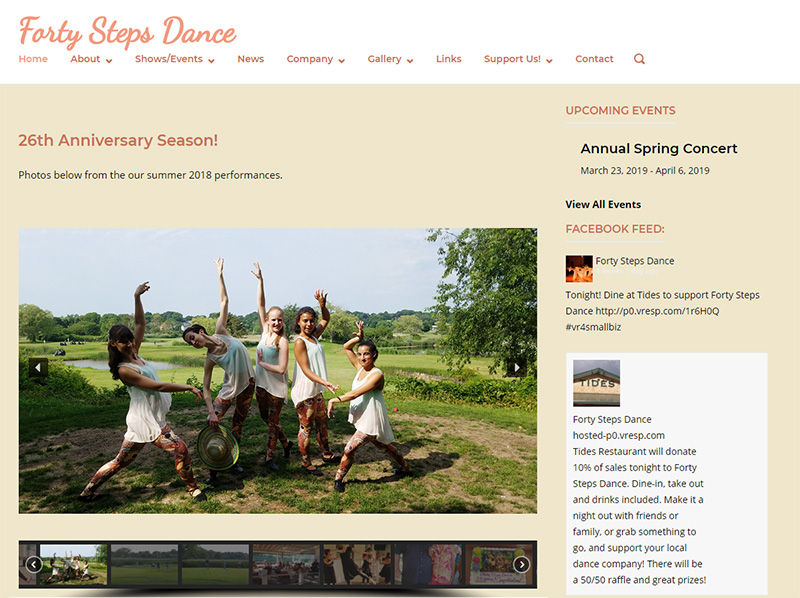The width and height of the screenshot is (800, 598).
Task: Click the next slide arrow on the photo
Action: click(x=519, y=369)
